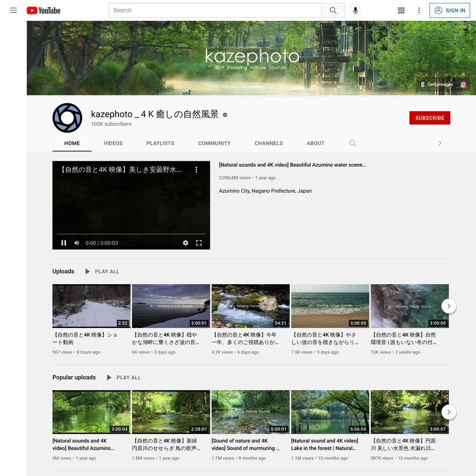This screenshot has height=476, width=476.
Task: Click the kazephoto channel banner image
Action: [x=251, y=58]
